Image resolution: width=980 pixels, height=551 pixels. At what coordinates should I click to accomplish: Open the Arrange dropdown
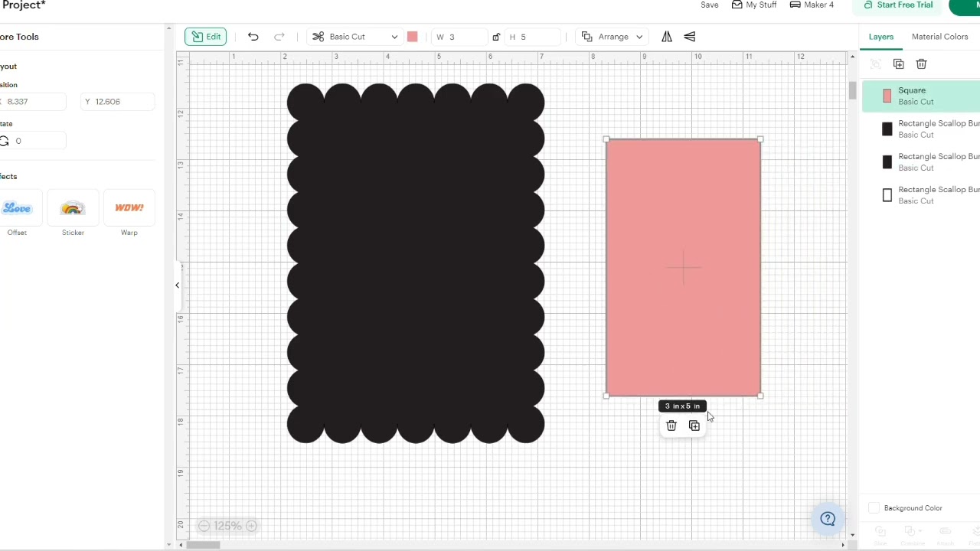612,37
